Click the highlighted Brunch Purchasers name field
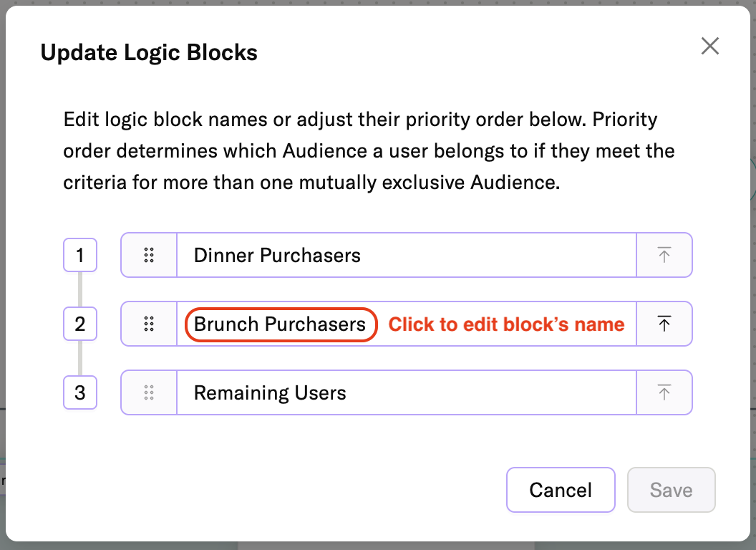 pos(279,324)
